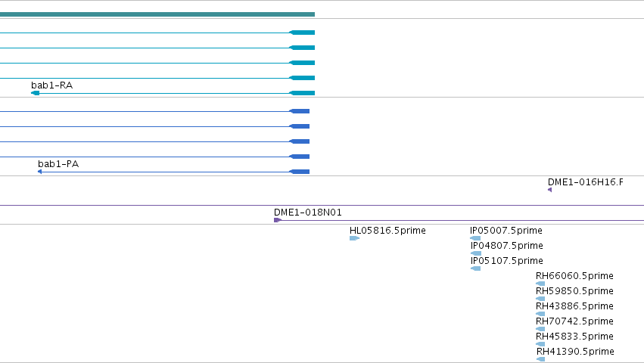
Task: Click the RH59850.5prime EST label
Action: tap(574, 291)
